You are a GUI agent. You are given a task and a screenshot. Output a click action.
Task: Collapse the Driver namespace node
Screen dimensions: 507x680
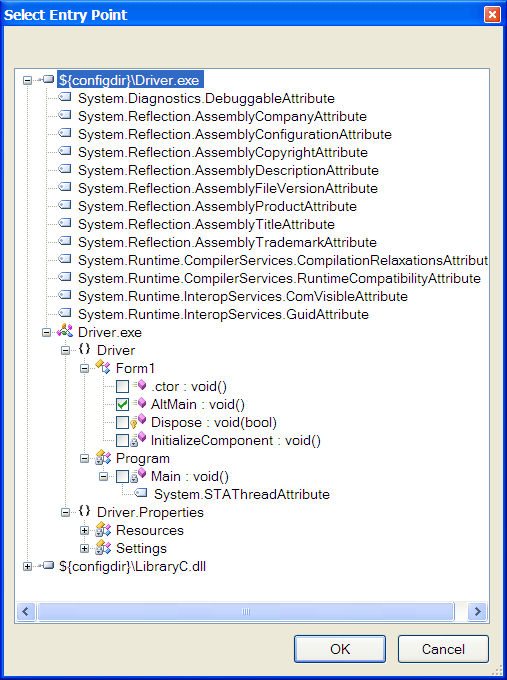65,350
